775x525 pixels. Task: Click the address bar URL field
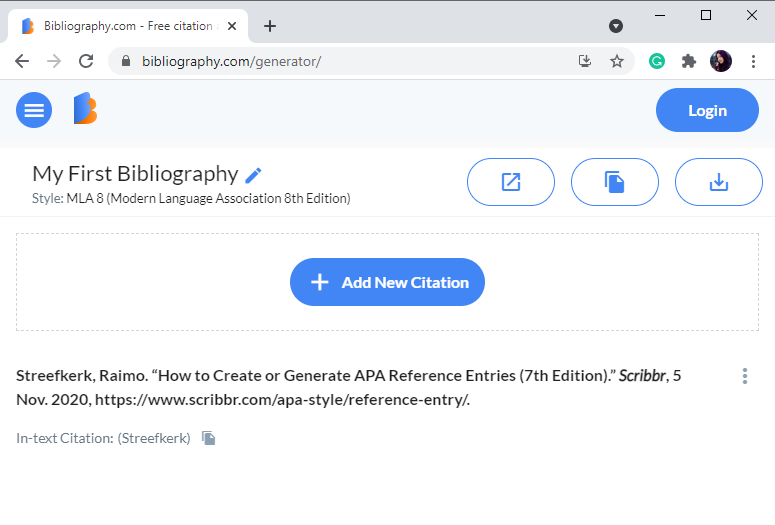coord(350,61)
